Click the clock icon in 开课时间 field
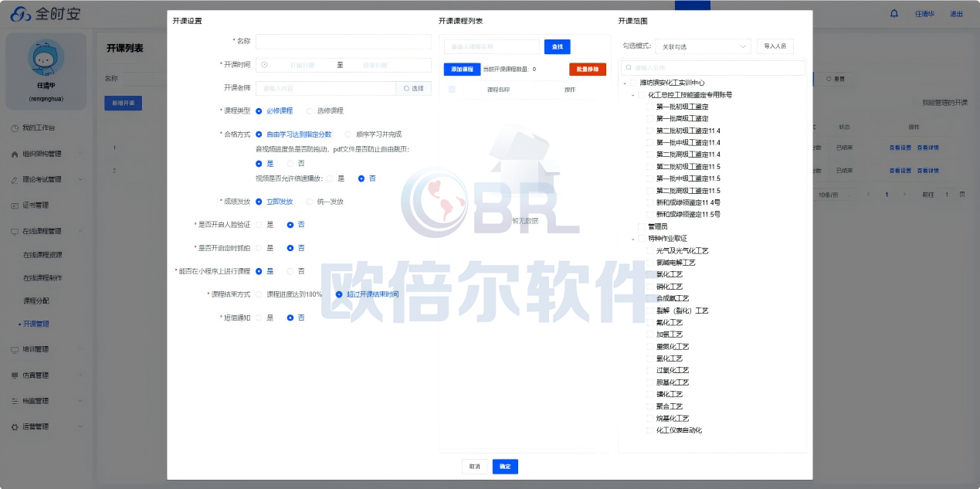Screen dimensions: 980x489 tap(264, 65)
